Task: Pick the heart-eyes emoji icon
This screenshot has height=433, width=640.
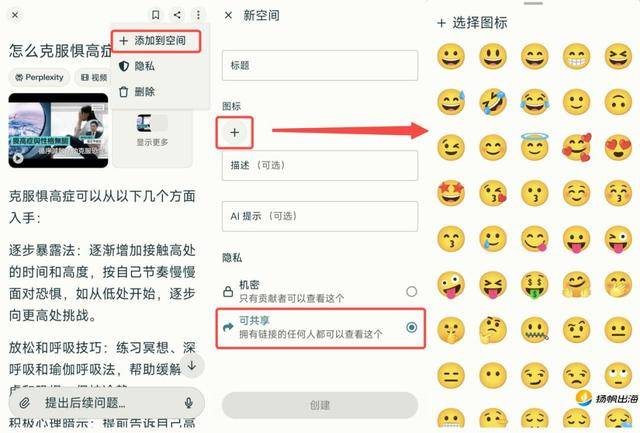Action: pos(618,147)
